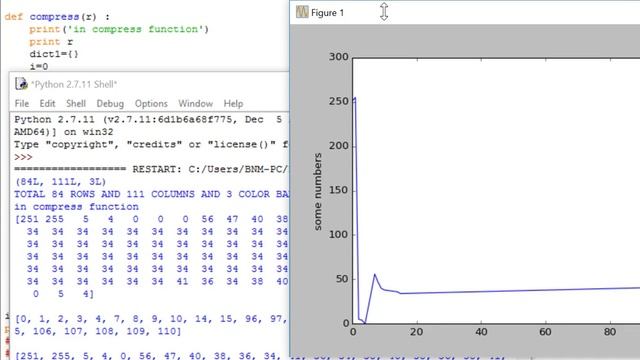640x360 pixels.
Task: Click the 60 x-axis tick label
Action: pyautogui.click(x=545, y=332)
